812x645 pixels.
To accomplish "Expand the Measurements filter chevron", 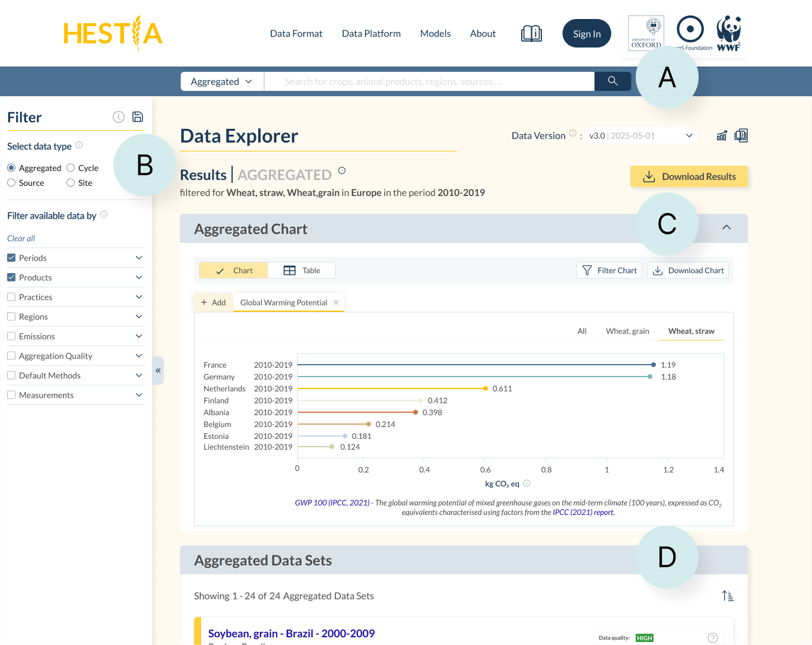I will 139,395.
